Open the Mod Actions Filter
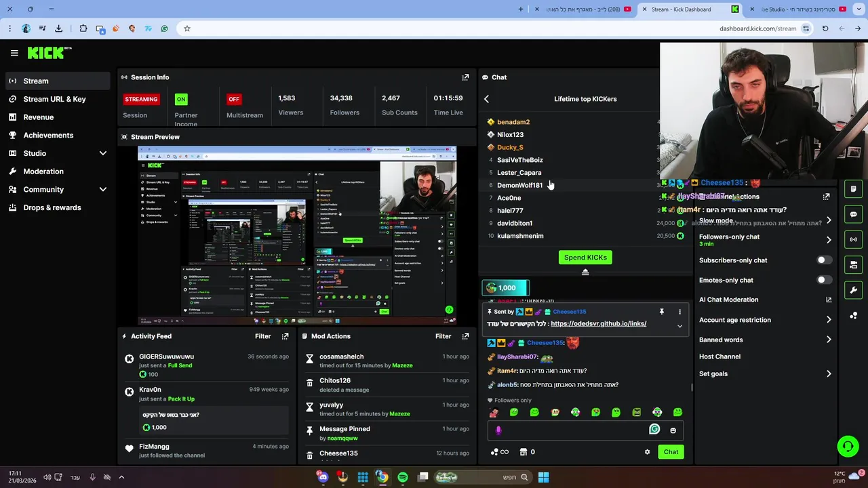Viewport: 868px width, 488px height. pyautogui.click(x=443, y=336)
